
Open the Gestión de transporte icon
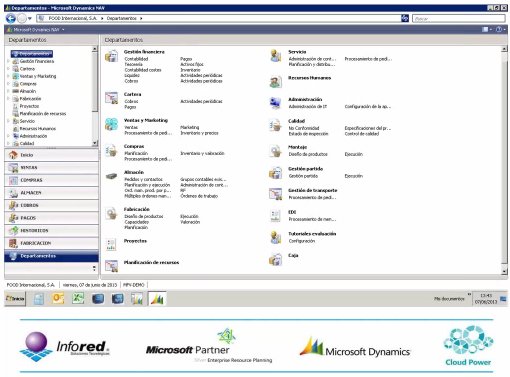276,194
